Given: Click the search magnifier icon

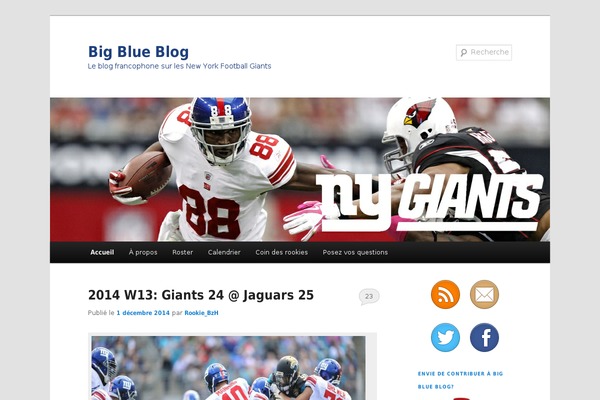Looking at the screenshot, I should (463, 52).
